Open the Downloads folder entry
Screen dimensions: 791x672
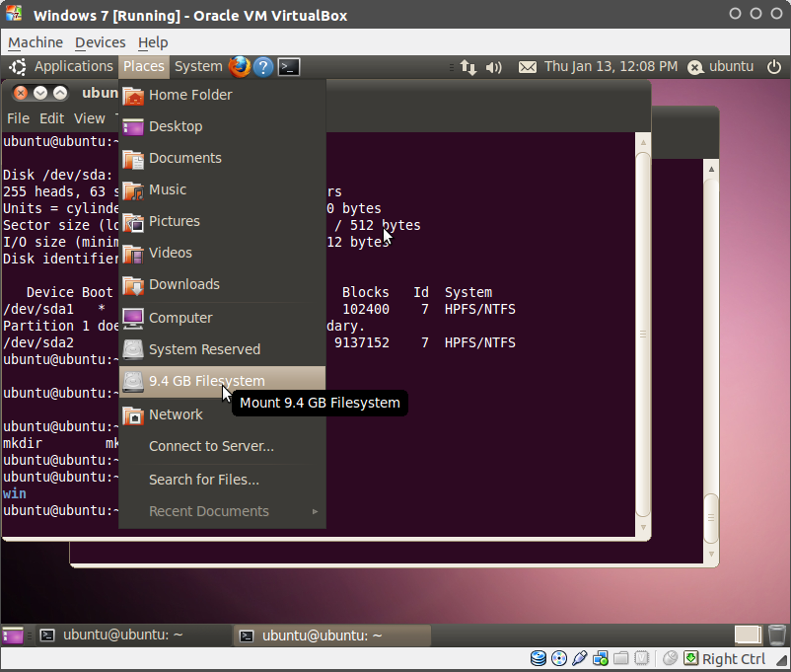tap(222, 284)
